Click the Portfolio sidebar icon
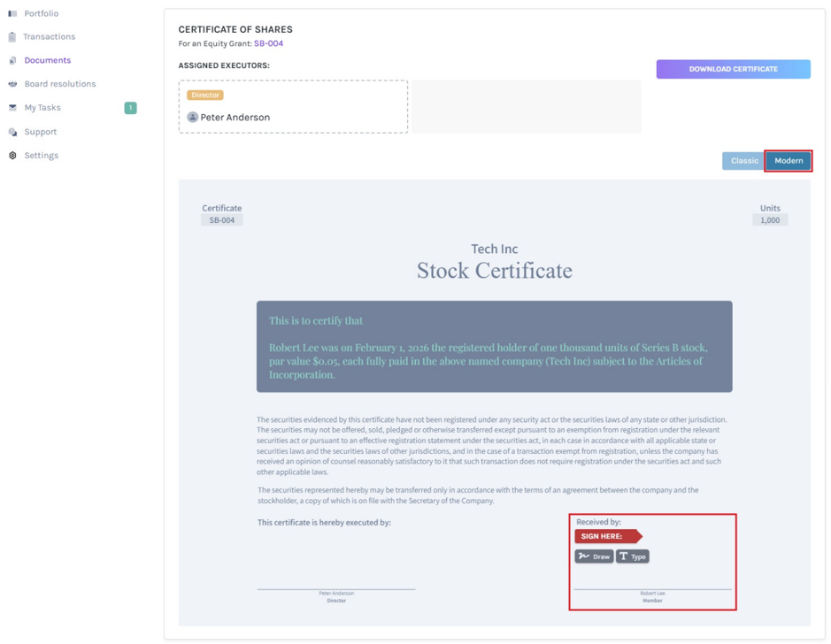This screenshot has height=644, width=831. click(12, 13)
